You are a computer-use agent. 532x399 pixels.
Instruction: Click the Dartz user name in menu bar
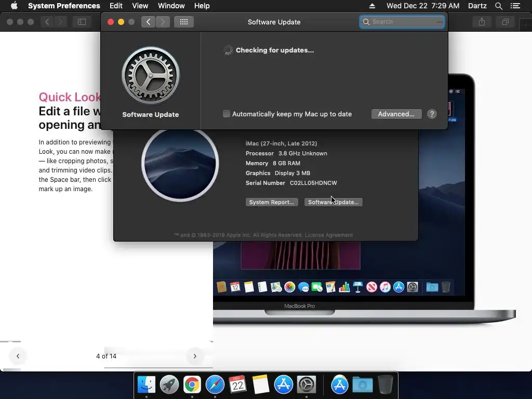tap(477, 6)
